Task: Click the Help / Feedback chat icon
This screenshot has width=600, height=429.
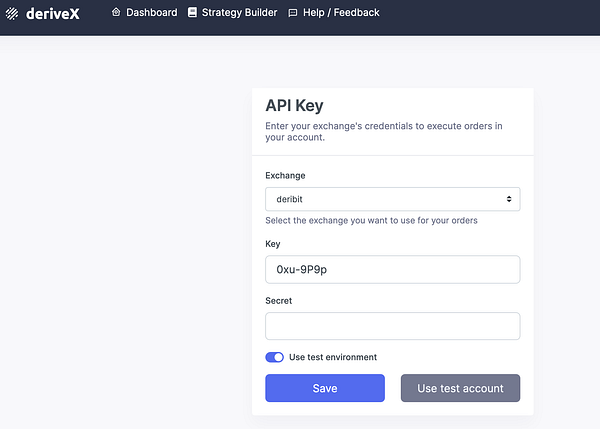Action: click(x=293, y=13)
